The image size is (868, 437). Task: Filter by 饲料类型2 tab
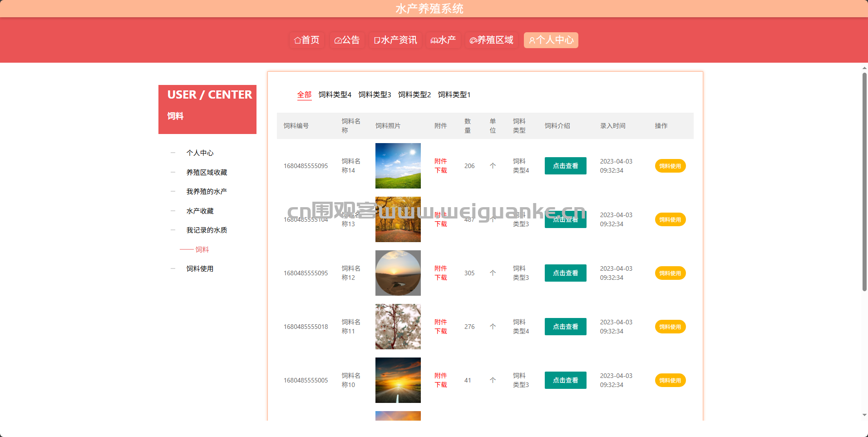point(414,94)
